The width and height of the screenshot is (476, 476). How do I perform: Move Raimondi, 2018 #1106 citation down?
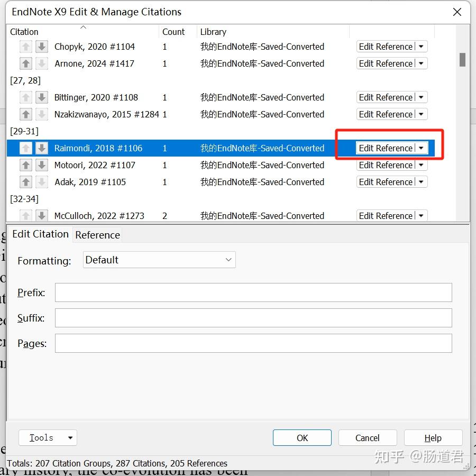point(42,148)
